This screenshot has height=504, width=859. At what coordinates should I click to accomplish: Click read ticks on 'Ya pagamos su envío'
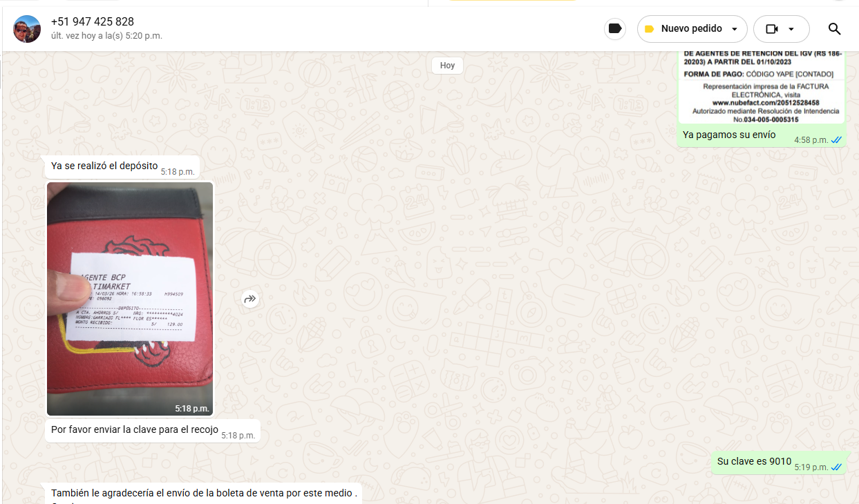pyautogui.click(x=836, y=140)
